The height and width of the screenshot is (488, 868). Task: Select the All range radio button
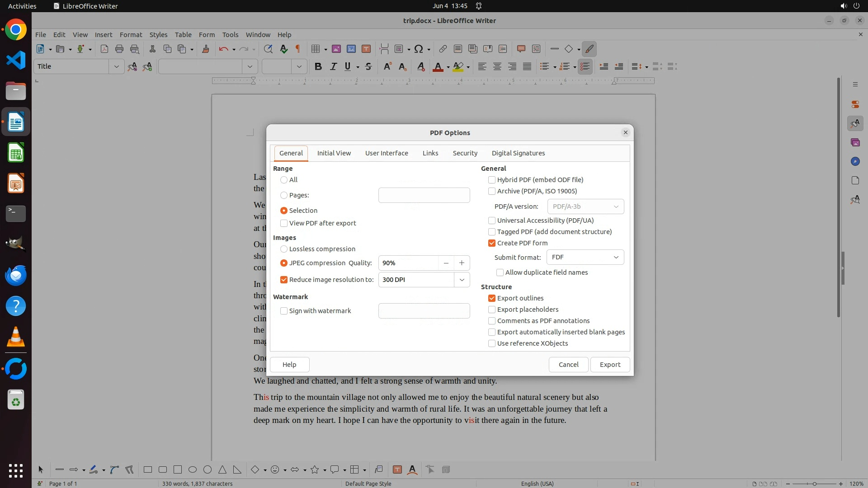(x=284, y=180)
